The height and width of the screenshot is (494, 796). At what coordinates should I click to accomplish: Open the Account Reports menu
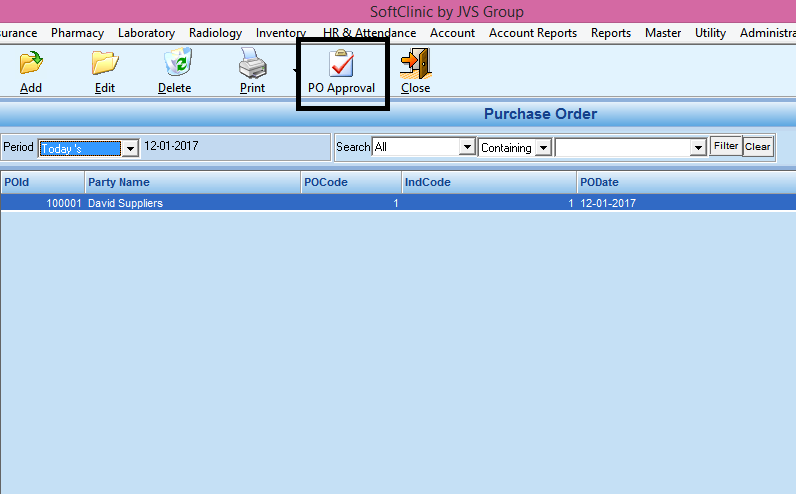pyautogui.click(x=532, y=33)
